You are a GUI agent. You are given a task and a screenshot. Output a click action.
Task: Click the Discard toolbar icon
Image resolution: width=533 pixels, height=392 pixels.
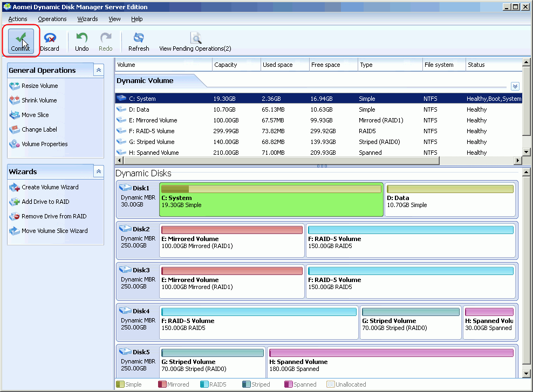50,42
